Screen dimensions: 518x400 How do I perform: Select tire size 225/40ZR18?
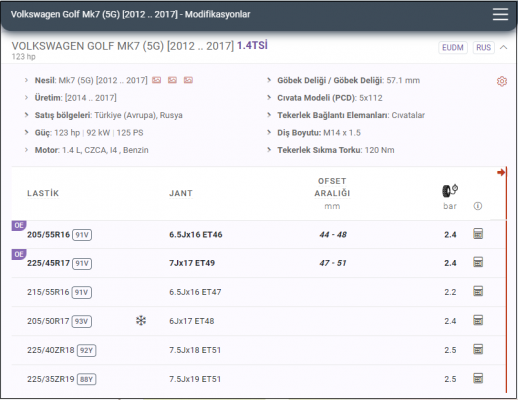51,350
